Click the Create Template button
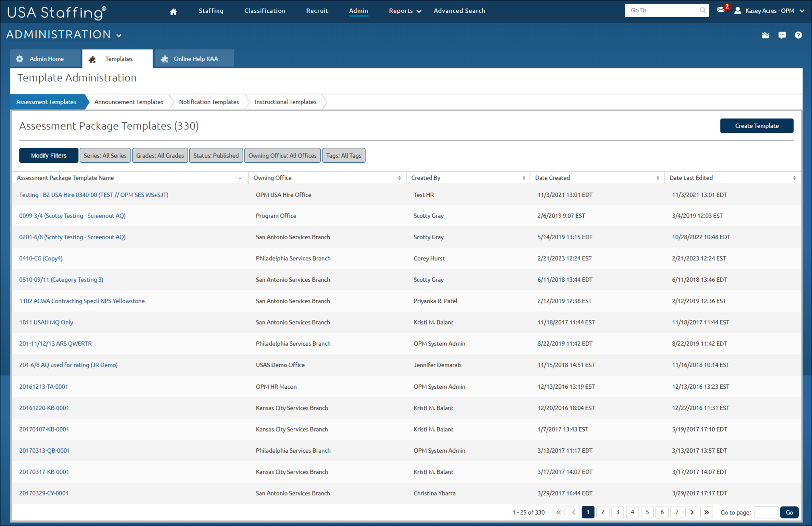812x526 pixels. pyautogui.click(x=756, y=126)
